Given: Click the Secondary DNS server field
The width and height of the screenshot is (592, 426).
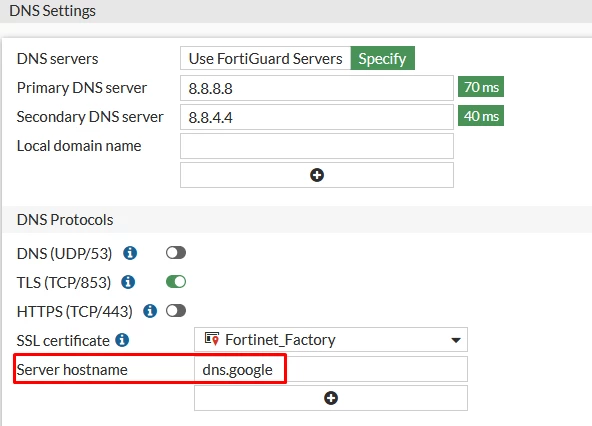Looking at the screenshot, I should coord(317,117).
